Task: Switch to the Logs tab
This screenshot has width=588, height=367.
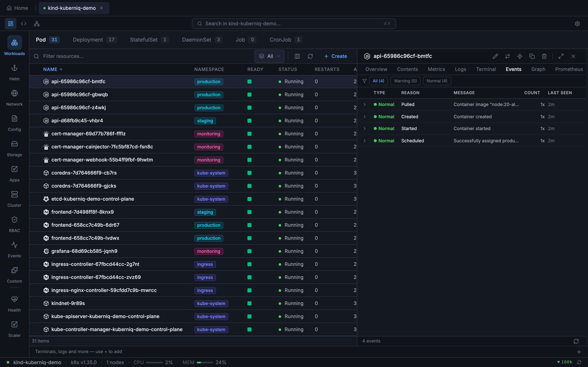Action: (460, 69)
